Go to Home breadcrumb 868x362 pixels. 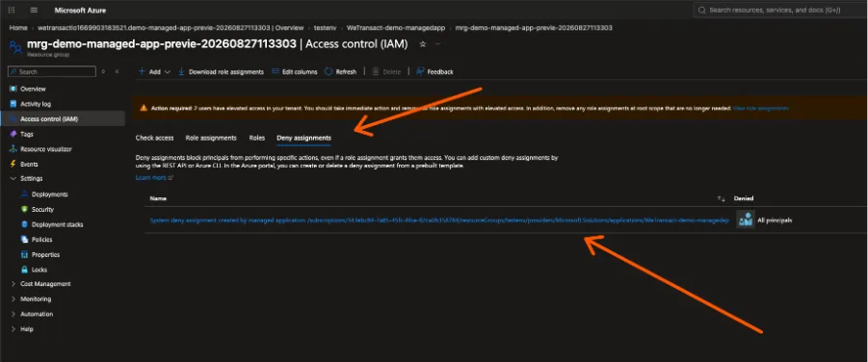coord(18,28)
